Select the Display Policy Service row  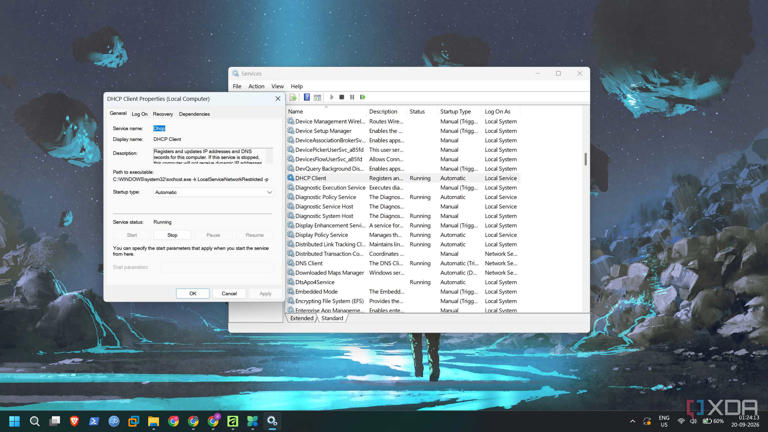tap(403, 235)
